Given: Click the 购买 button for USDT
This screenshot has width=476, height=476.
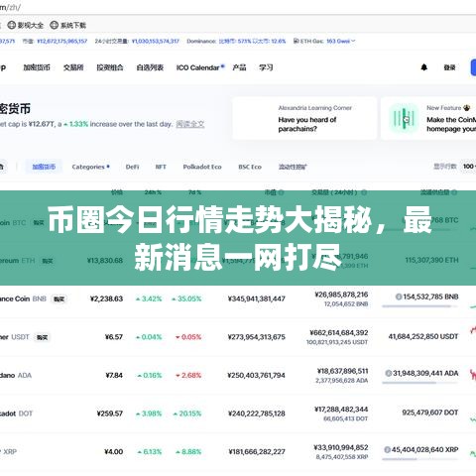Looking at the screenshot, I should (x=42, y=337).
